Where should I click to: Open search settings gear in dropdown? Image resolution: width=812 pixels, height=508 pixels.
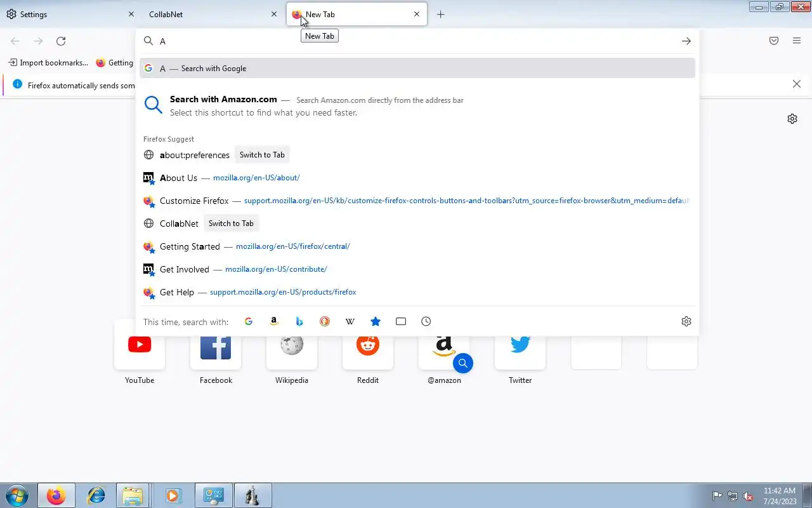686,321
